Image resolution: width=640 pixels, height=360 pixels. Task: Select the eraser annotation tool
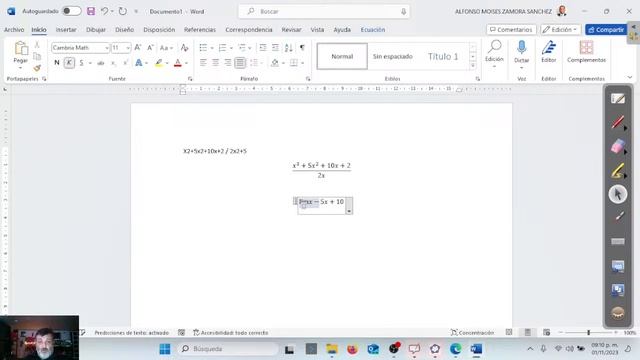point(618,147)
